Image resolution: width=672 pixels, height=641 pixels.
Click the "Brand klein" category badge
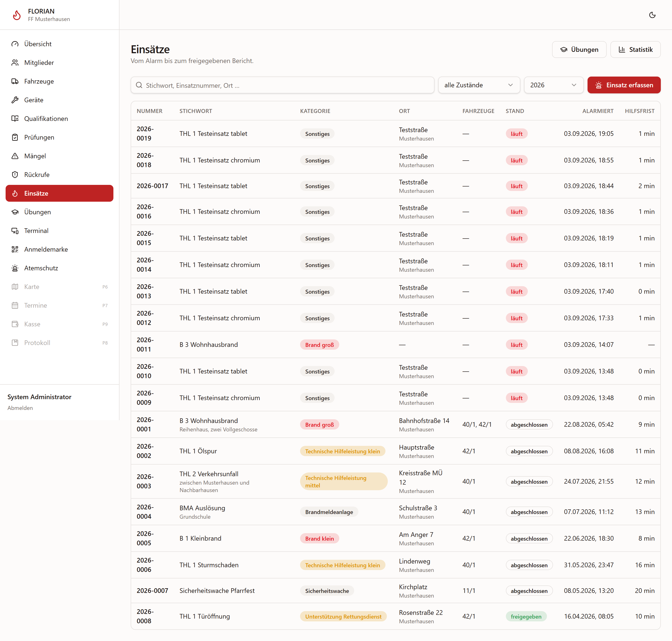click(319, 539)
